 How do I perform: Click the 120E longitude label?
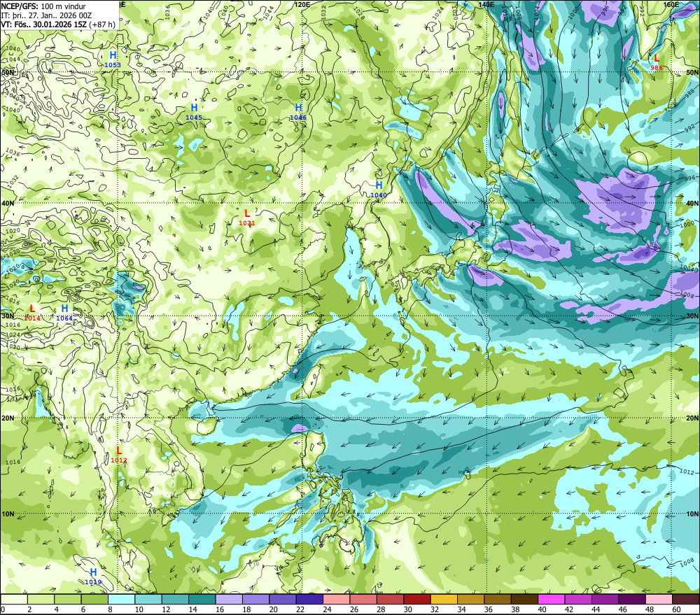point(302,4)
